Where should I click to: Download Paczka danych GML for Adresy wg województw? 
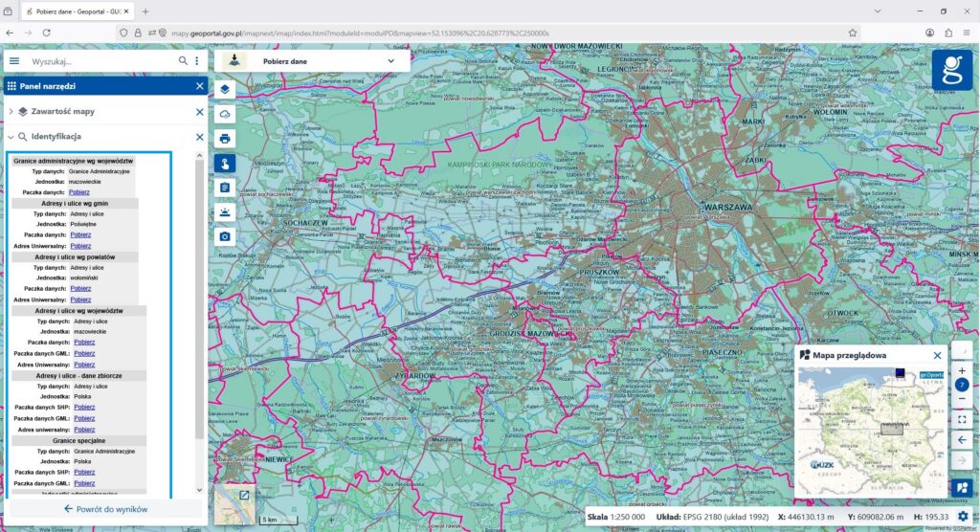pos(84,354)
